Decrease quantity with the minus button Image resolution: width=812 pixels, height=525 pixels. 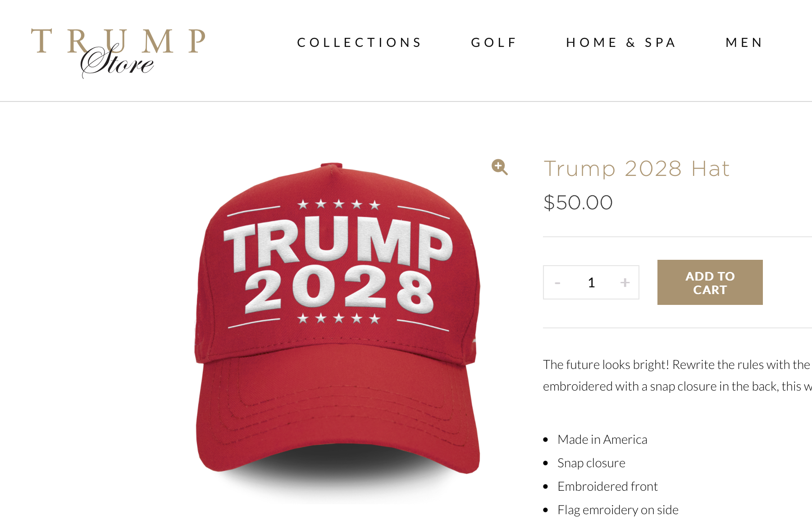click(557, 283)
